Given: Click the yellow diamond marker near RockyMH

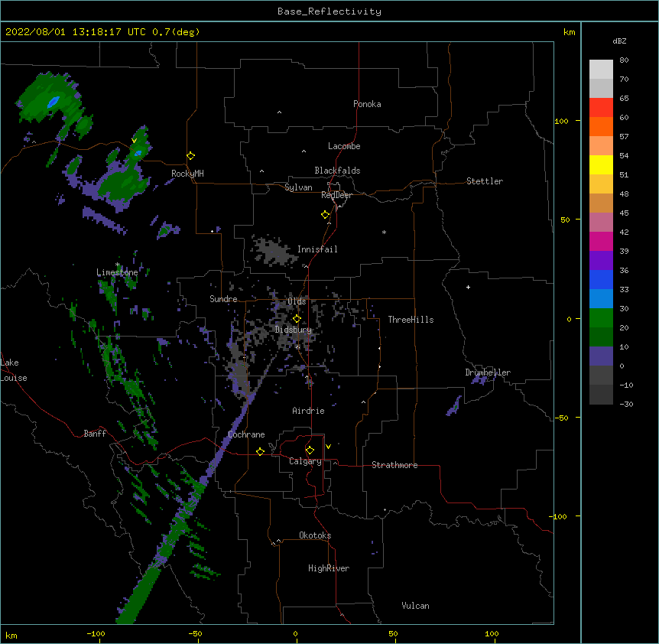Looking at the screenshot, I should tap(190, 156).
